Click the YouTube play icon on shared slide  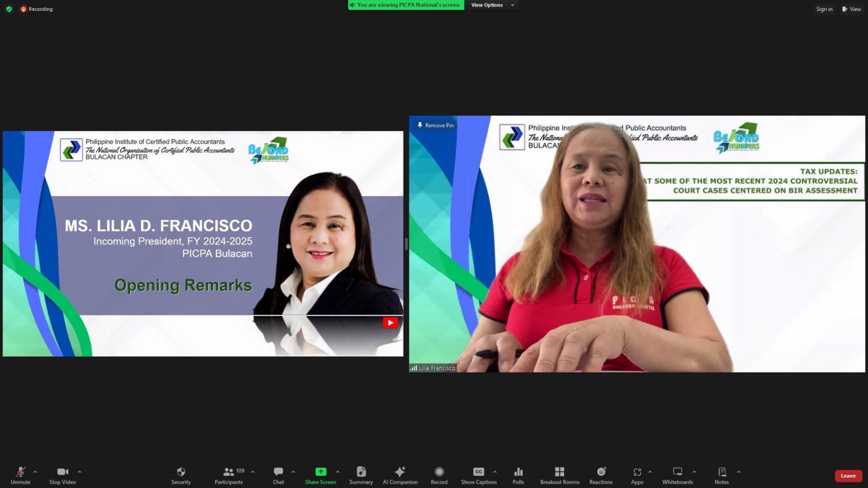pos(390,323)
